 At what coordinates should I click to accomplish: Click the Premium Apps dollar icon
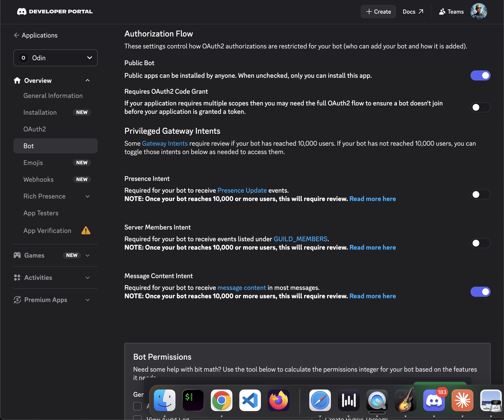[x=17, y=300]
